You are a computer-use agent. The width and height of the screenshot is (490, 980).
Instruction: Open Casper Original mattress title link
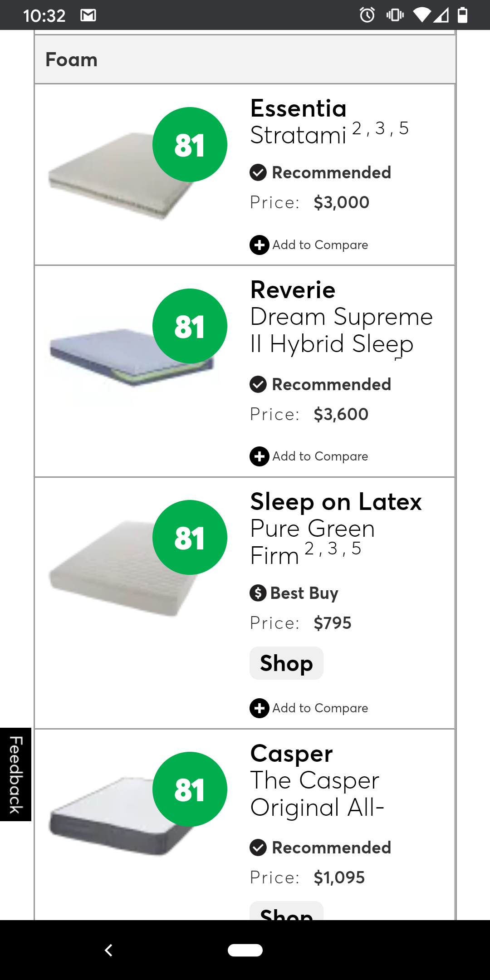[x=317, y=780]
